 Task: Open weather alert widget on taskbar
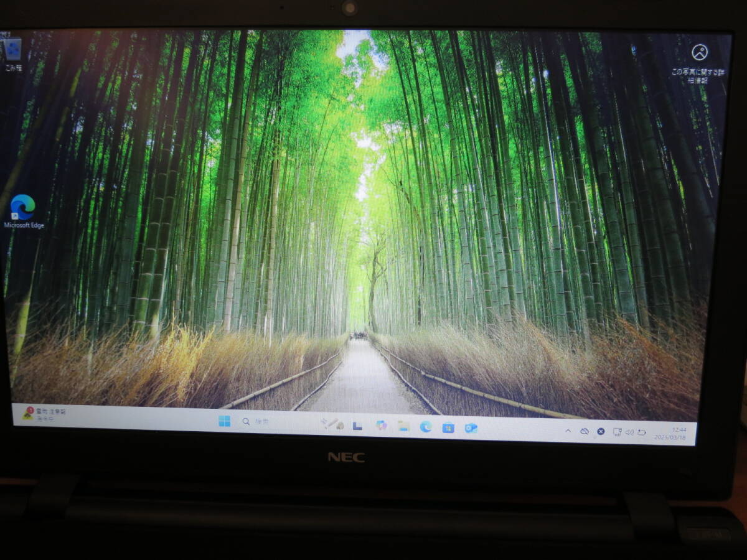pyautogui.click(x=44, y=414)
